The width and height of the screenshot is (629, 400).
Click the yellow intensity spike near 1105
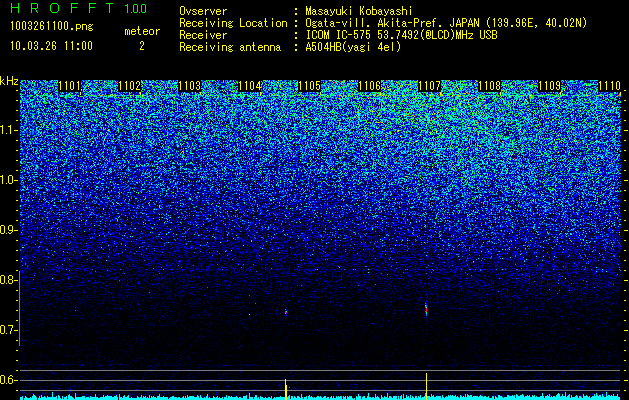pos(286,389)
